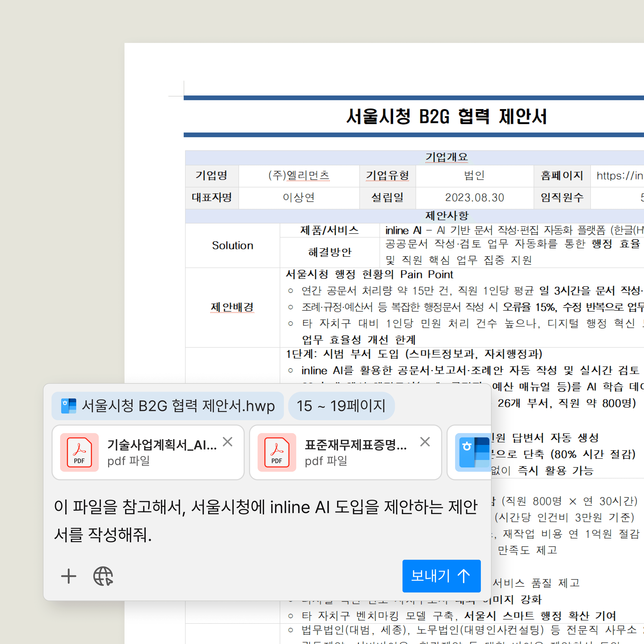
Task: Click the 제안배경 label cell
Action: click(x=233, y=307)
